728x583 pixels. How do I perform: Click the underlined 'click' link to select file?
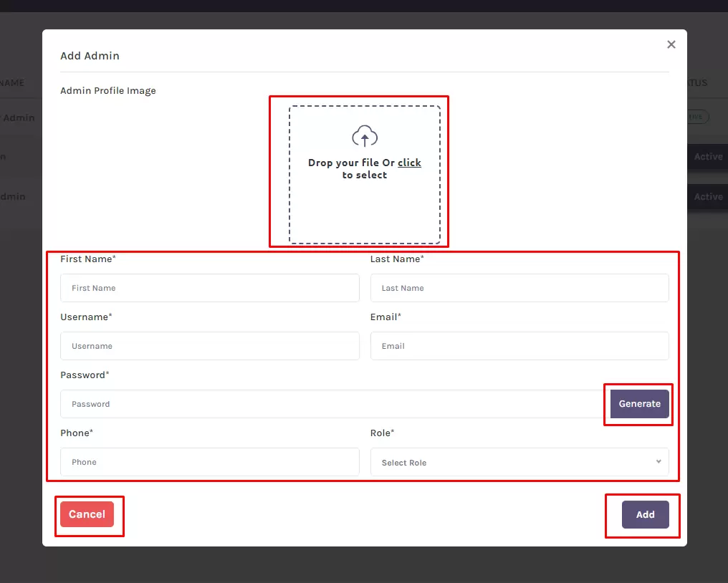[409, 163]
